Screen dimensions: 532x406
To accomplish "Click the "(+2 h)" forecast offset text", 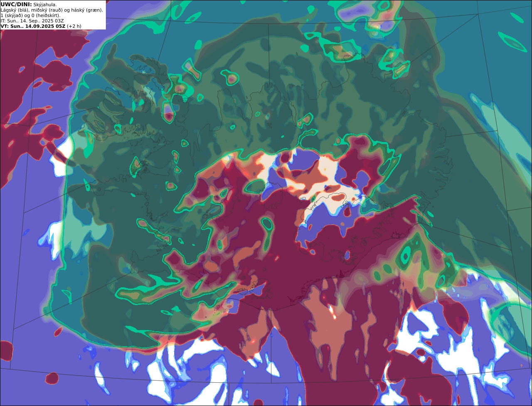I will 74,26.
